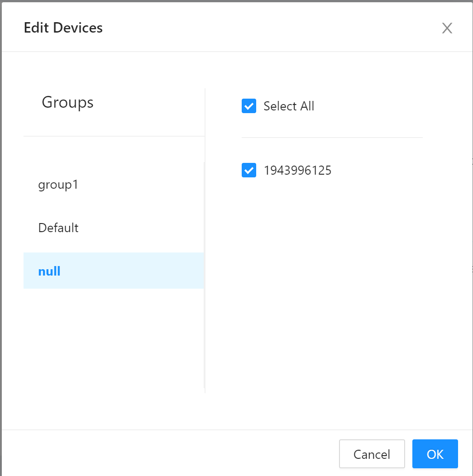Uncheck the Select All checkbox
The width and height of the screenshot is (473, 476).
[249, 106]
